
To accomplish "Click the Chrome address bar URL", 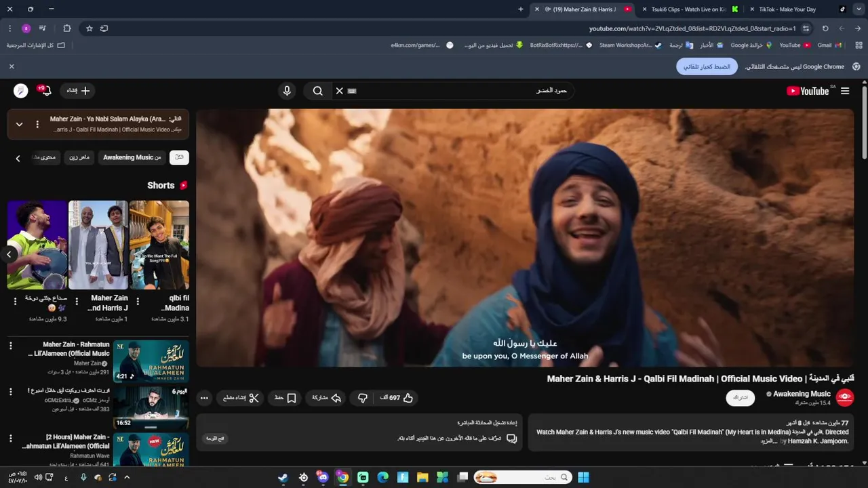I will [x=692, y=28].
